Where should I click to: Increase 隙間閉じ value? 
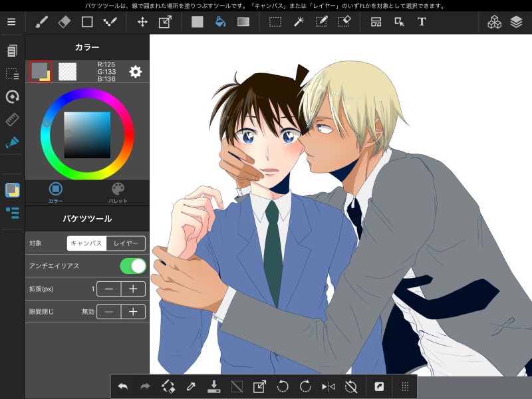(133, 312)
